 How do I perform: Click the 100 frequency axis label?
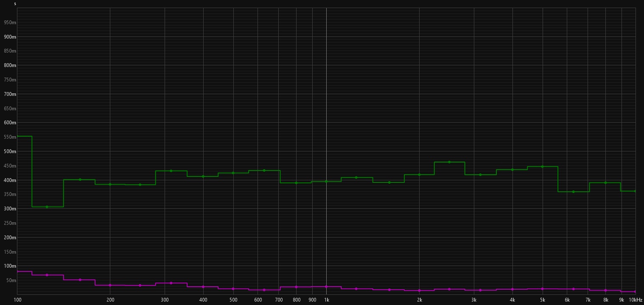(x=17, y=300)
